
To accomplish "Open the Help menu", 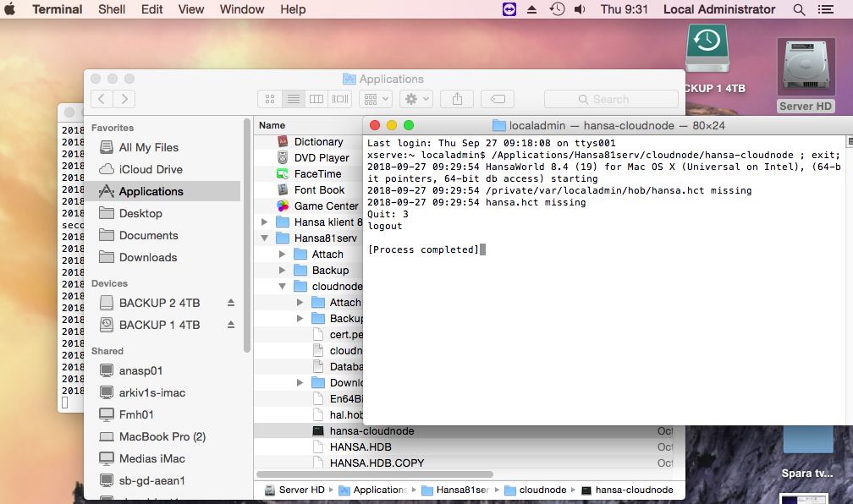I will point(293,9).
